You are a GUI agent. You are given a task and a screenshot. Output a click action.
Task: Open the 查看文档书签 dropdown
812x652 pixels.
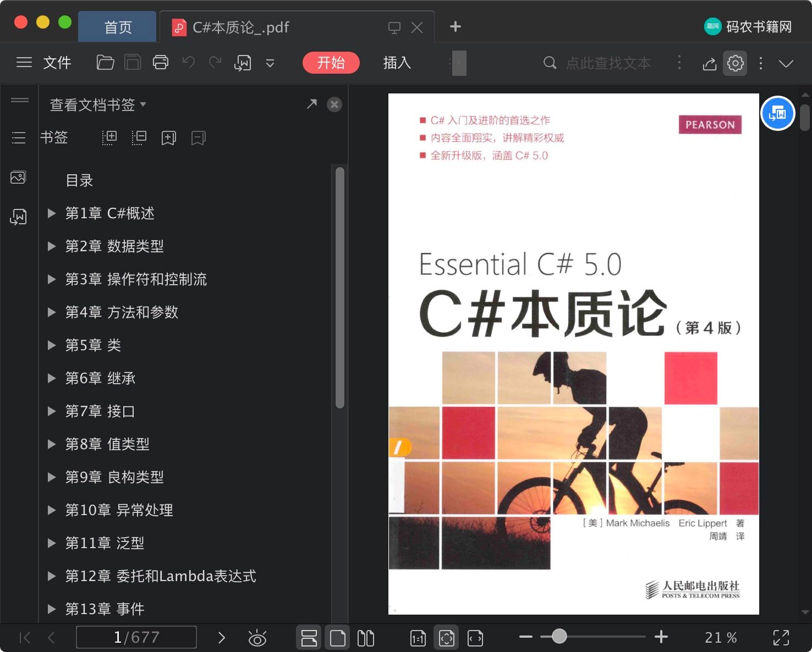click(x=98, y=104)
